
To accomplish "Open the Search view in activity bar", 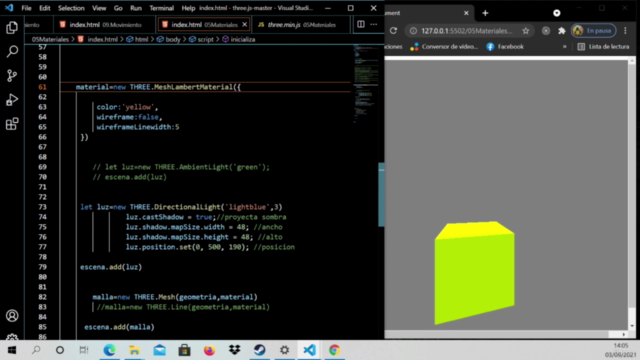I will click(12, 51).
